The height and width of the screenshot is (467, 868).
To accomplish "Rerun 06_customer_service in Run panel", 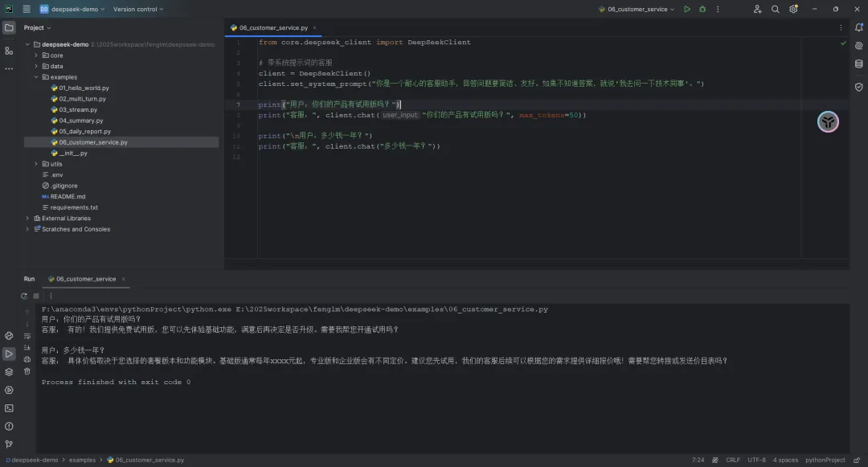I will pyautogui.click(x=24, y=296).
